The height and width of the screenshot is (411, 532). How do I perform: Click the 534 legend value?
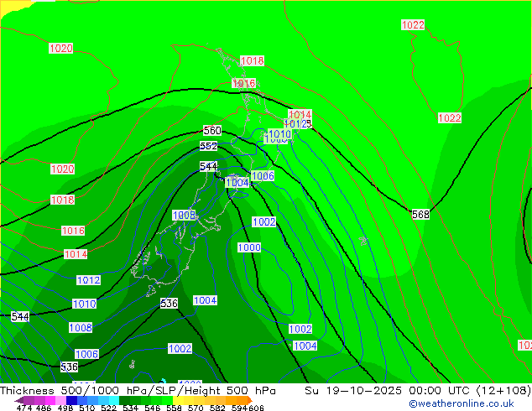click(x=130, y=408)
